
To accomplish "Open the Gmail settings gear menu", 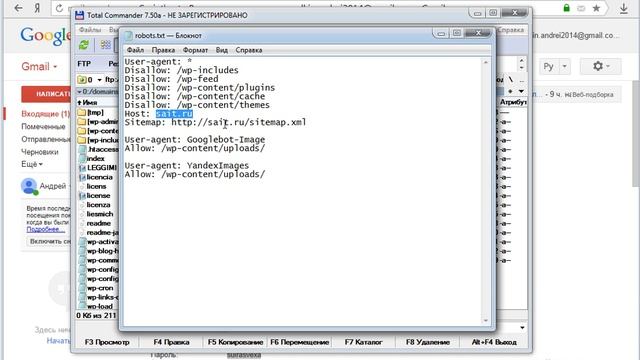I will tap(601, 66).
